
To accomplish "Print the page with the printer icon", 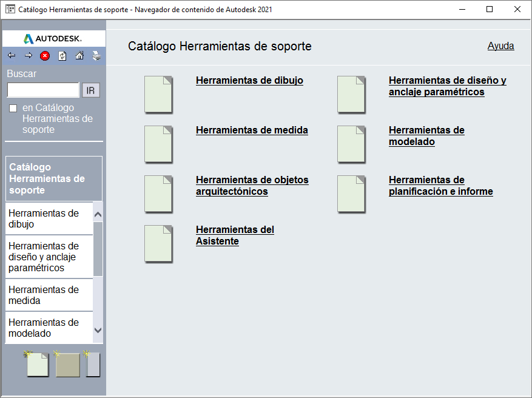I will click(x=96, y=56).
